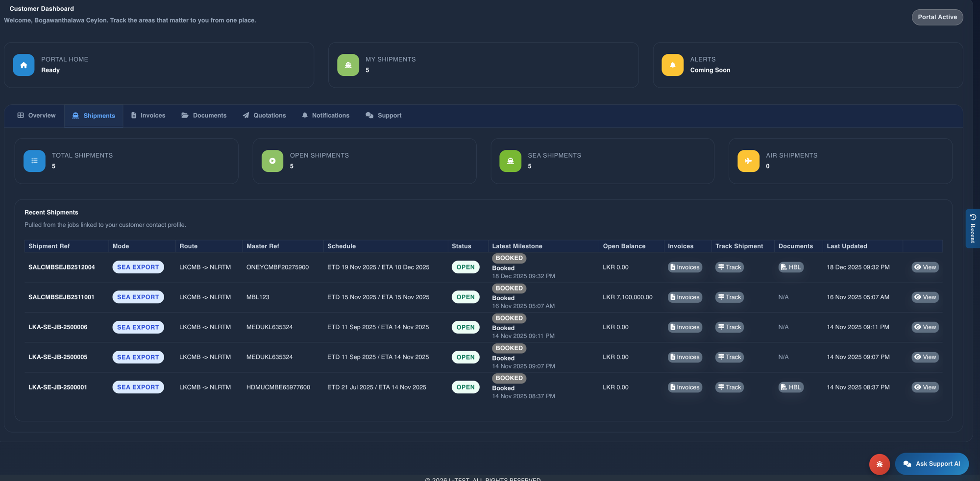
Task: View shipment LKA-SE-JB-2500005 details
Action: click(925, 357)
